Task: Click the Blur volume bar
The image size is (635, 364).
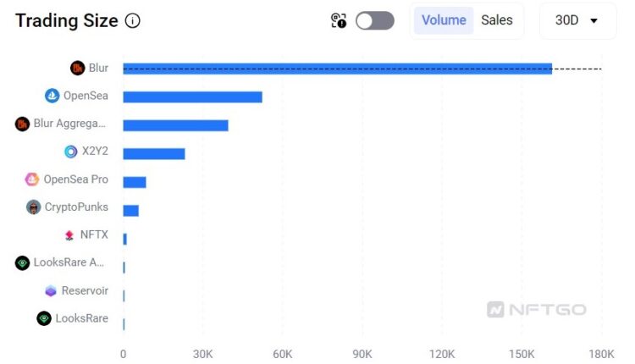Action: (x=337, y=69)
